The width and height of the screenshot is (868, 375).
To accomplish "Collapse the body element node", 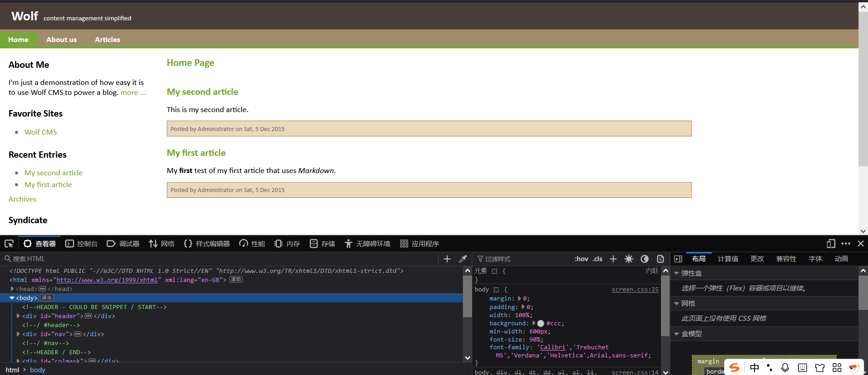I will click(12, 298).
